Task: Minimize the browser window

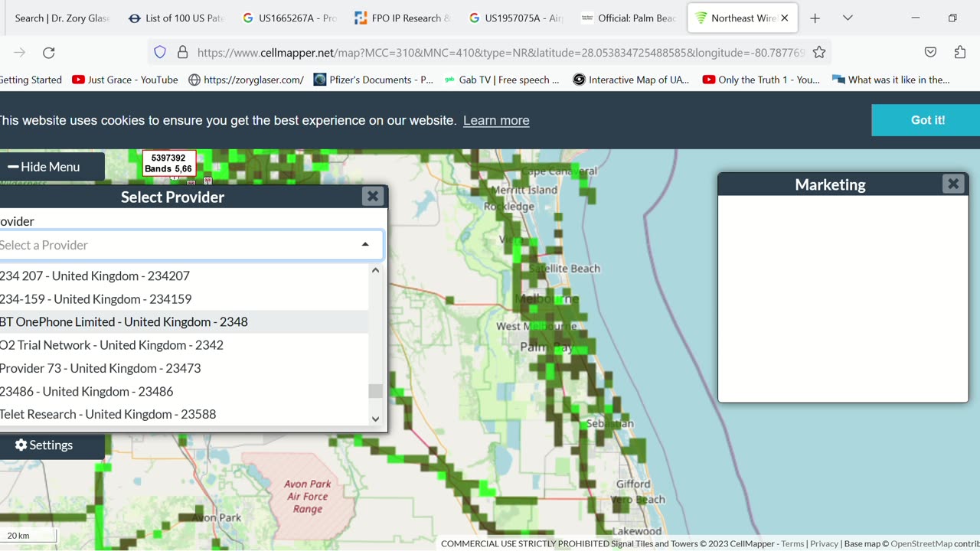Action: tap(915, 18)
